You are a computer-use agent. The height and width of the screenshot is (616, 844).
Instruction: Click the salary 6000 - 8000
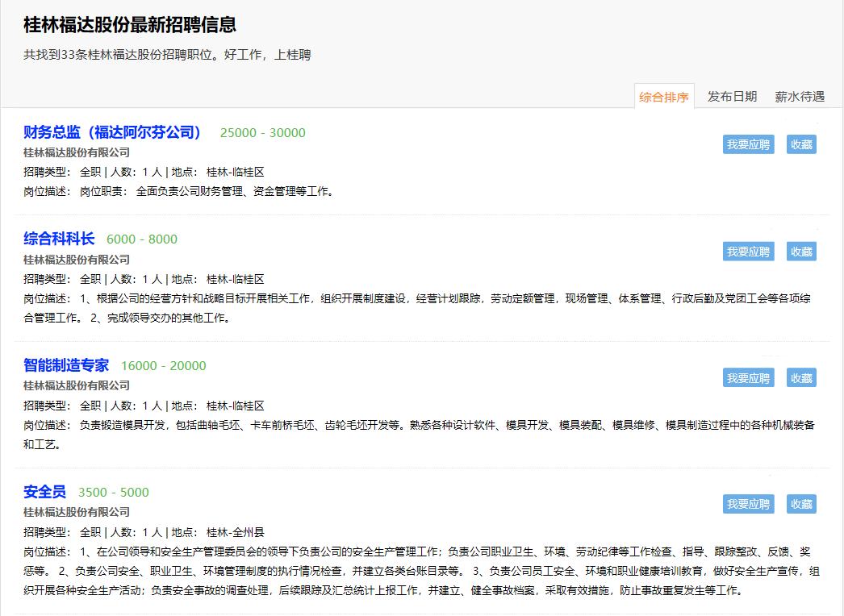(x=141, y=239)
